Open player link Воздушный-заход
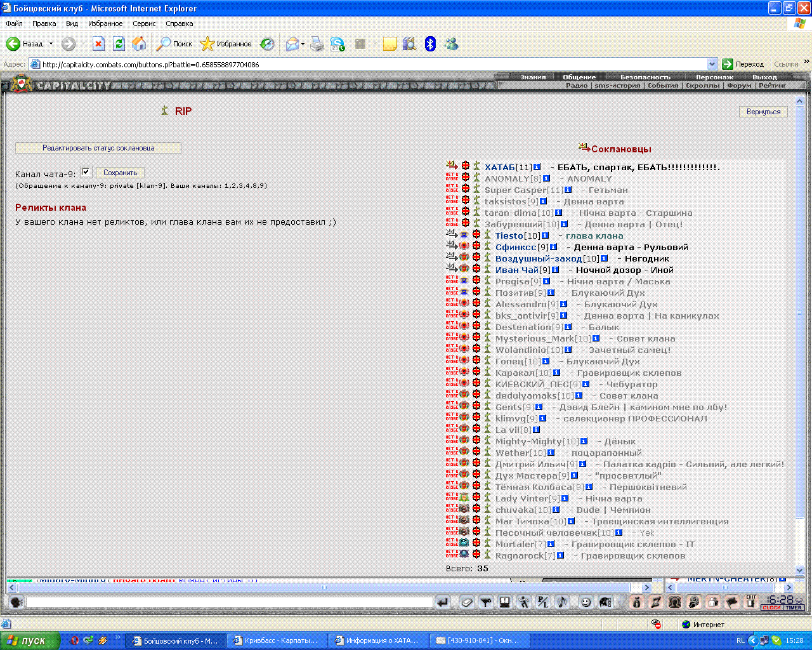812x650 pixels. click(x=539, y=259)
